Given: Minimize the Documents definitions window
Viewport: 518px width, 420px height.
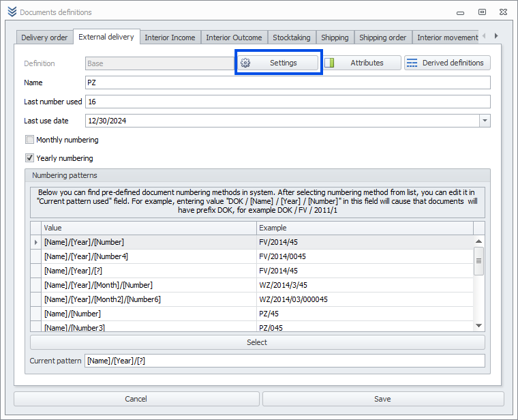Looking at the screenshot, I should pyautogui.click(x=460, y=12).
